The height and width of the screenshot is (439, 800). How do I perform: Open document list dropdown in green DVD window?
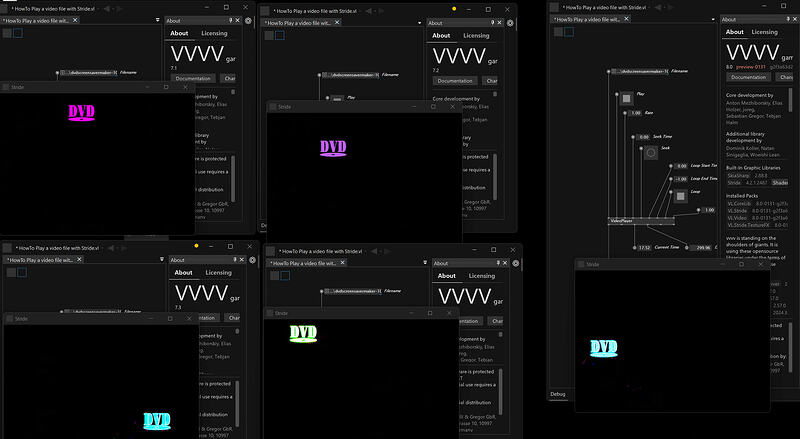[425, 262]
